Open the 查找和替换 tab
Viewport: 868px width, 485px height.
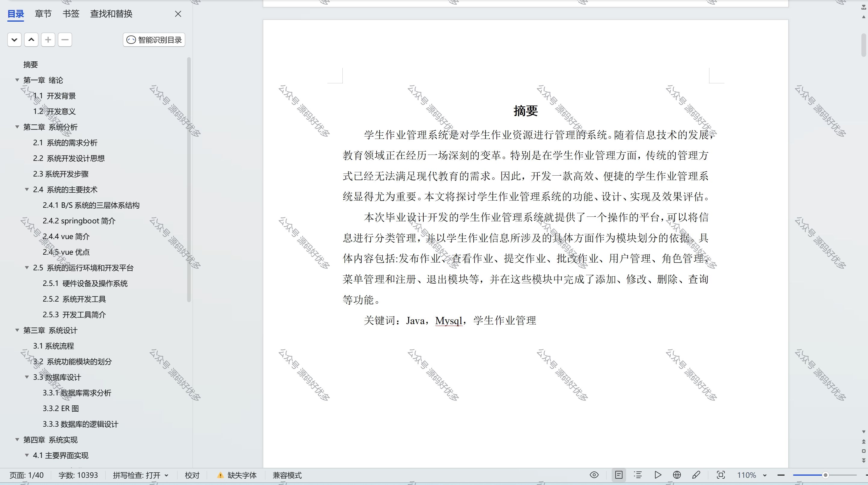tap(111, 14)
